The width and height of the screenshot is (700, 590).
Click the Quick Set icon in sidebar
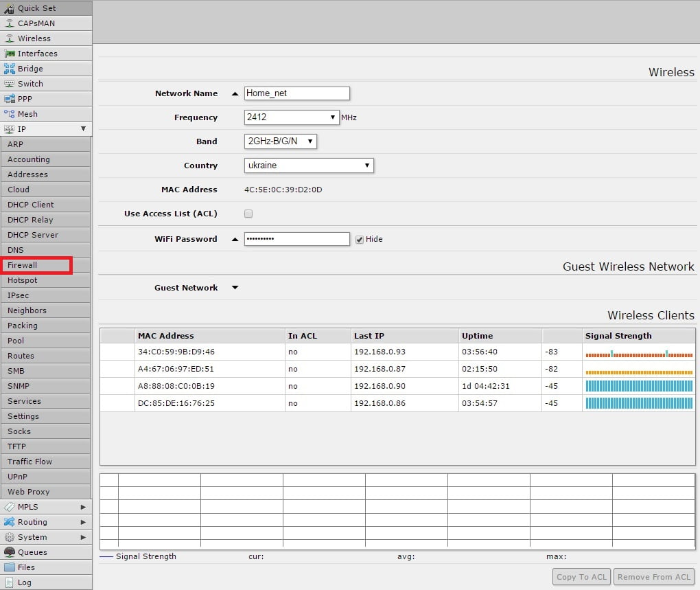pyautogui.click(x=9, y=8)
